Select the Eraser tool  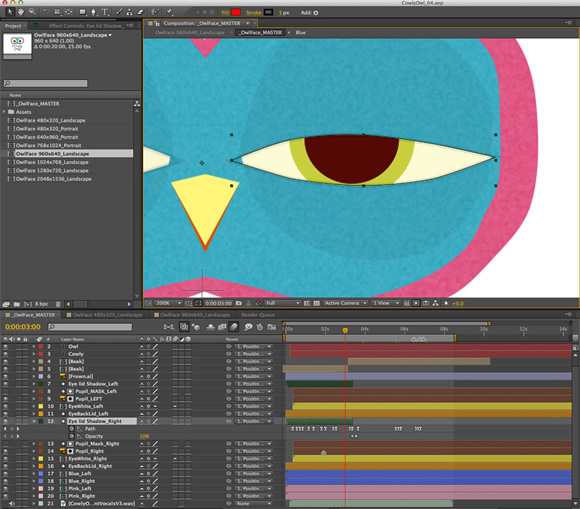point(141,12)
